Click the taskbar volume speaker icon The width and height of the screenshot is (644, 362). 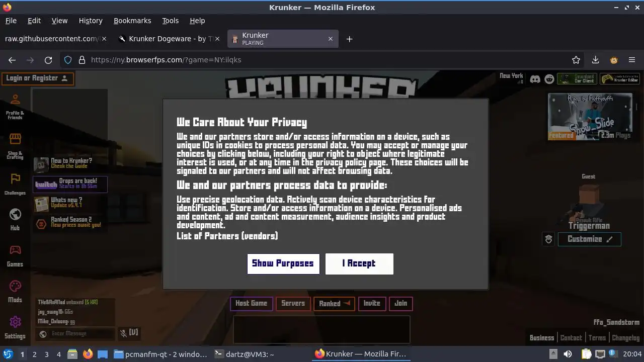[x=568, y=354]
